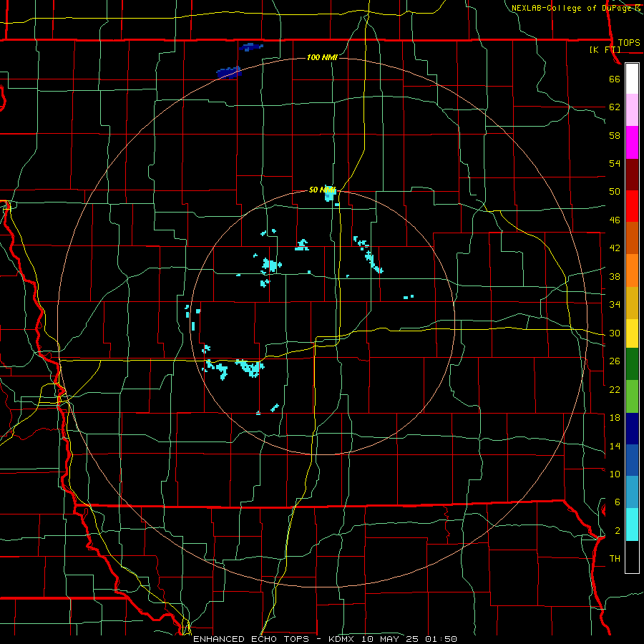Click the 34 legend value
644x644 pixels.
(x=615, y=305)
